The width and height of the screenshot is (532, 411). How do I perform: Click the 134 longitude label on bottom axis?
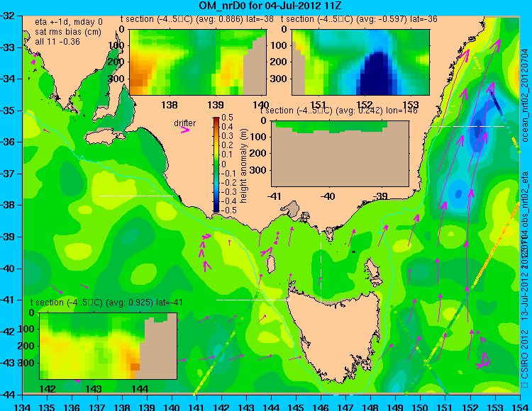23,407
